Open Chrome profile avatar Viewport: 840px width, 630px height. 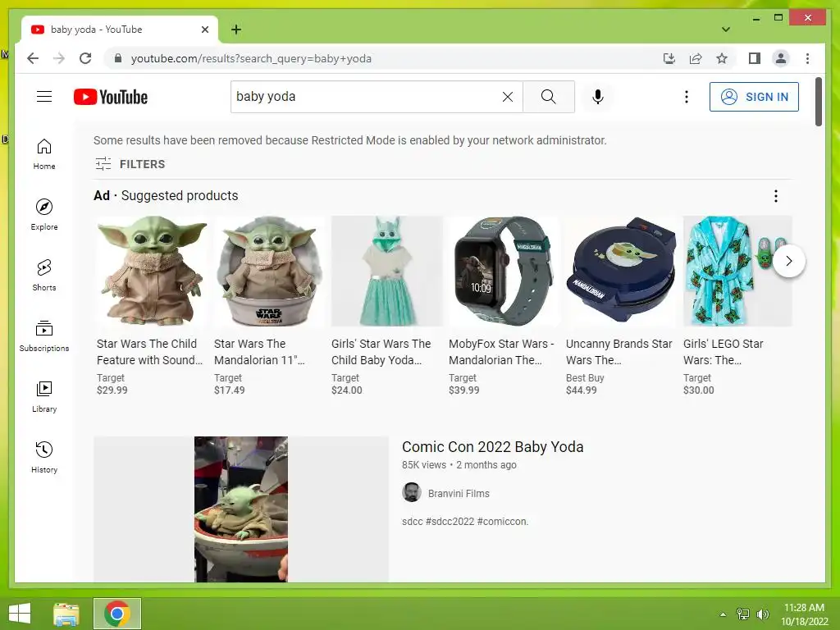[781, 58]
